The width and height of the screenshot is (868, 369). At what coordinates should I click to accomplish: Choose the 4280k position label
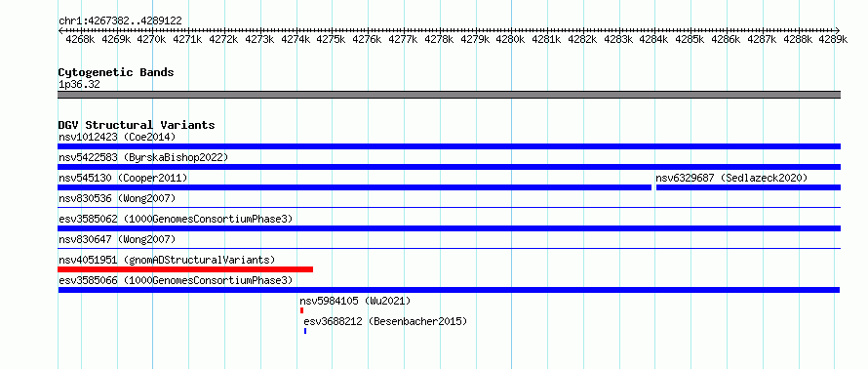[510, 39]
